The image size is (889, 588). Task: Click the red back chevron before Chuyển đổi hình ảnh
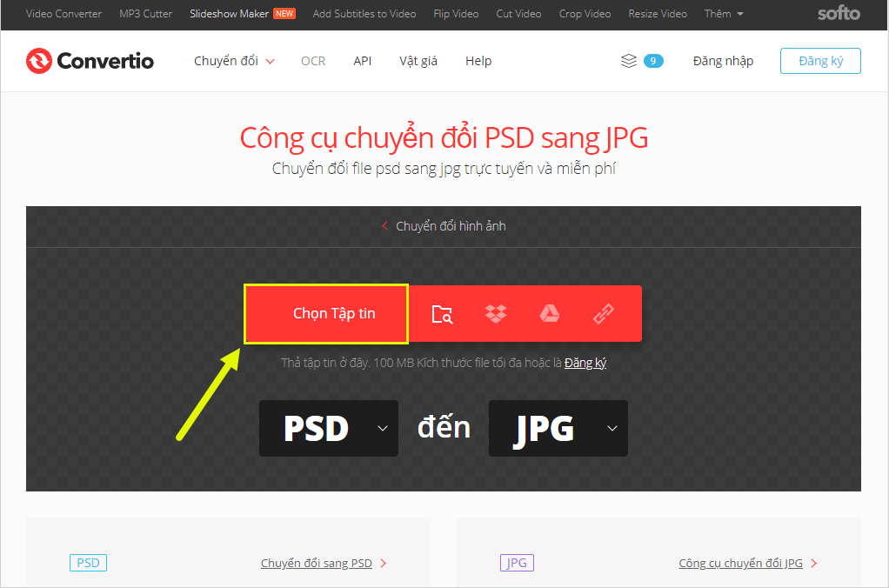coord(384,225)
